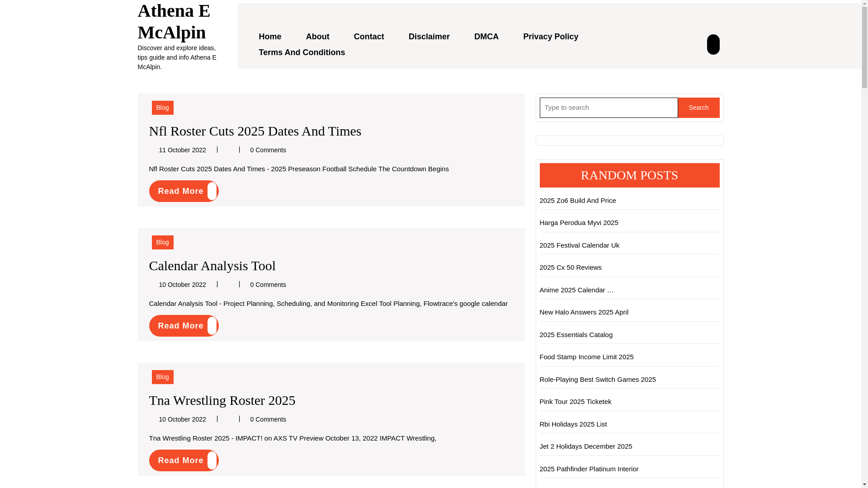Go to the Contact page
868x488 pixels.
369,37
